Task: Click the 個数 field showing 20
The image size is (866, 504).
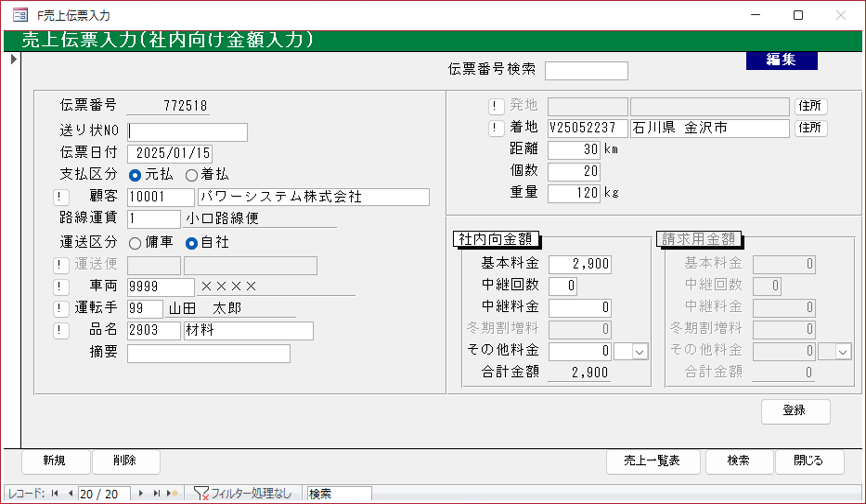Action: (x=574, y=171)
